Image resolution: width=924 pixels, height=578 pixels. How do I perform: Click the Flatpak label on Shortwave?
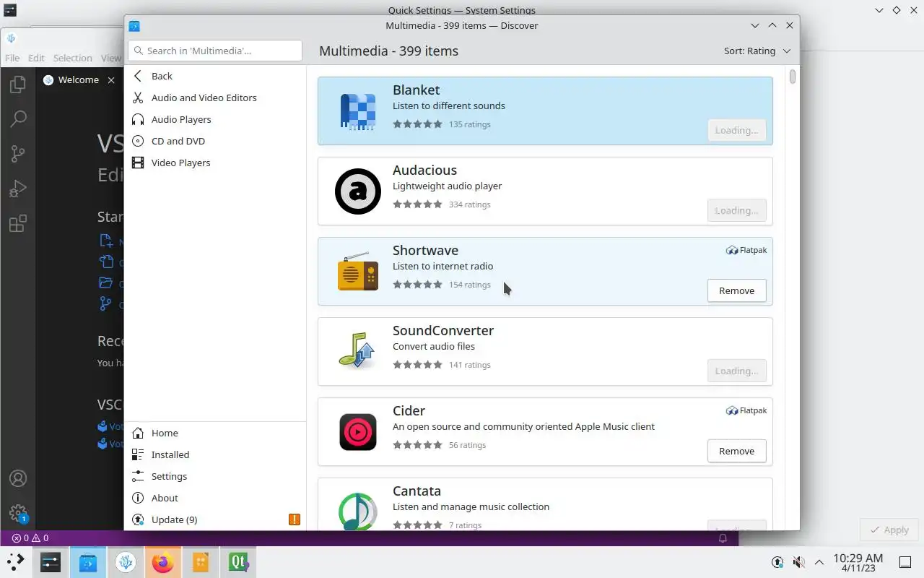click(x=746, y=250)
